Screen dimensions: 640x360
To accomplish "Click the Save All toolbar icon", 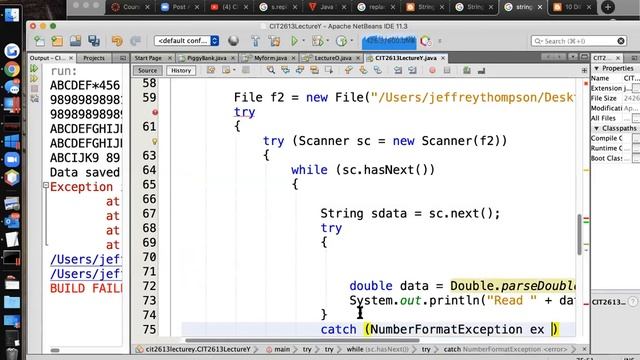I will tap(94, 41).
